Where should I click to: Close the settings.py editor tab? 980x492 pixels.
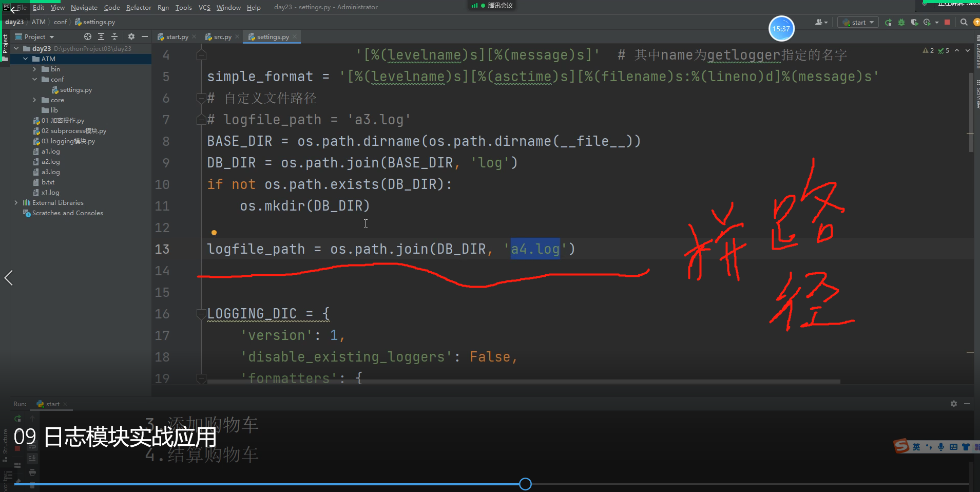(296, 36)
